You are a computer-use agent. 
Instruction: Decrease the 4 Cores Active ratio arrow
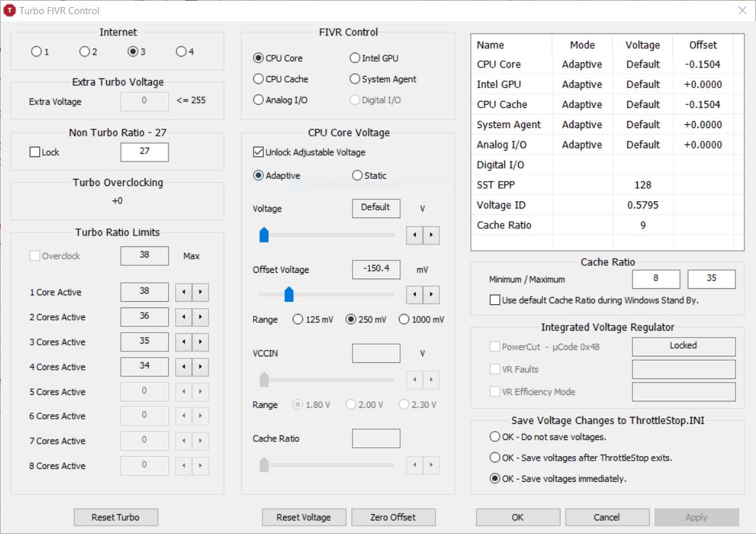coord(184,367)
